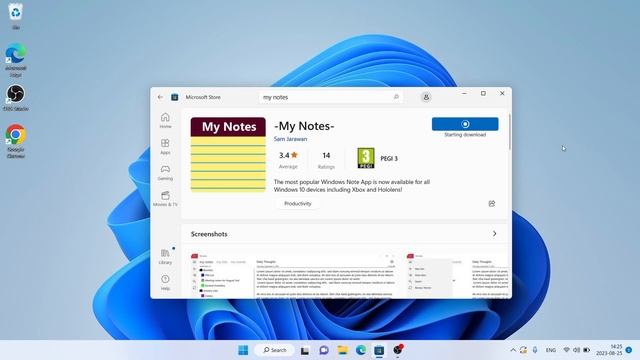Screen dimensions: 640x360
Task: Click Microsoft Store icon on taskbar
Action: point(379,350)
